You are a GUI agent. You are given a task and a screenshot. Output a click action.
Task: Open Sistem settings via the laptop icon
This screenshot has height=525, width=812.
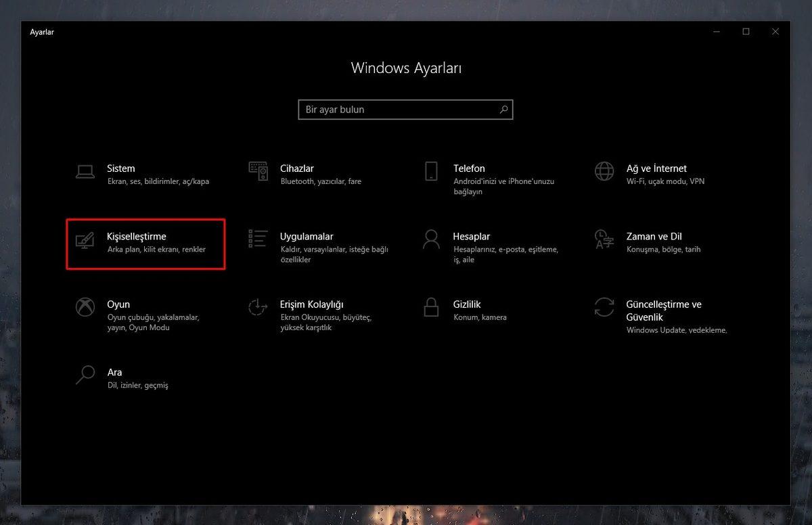[85, 172]
